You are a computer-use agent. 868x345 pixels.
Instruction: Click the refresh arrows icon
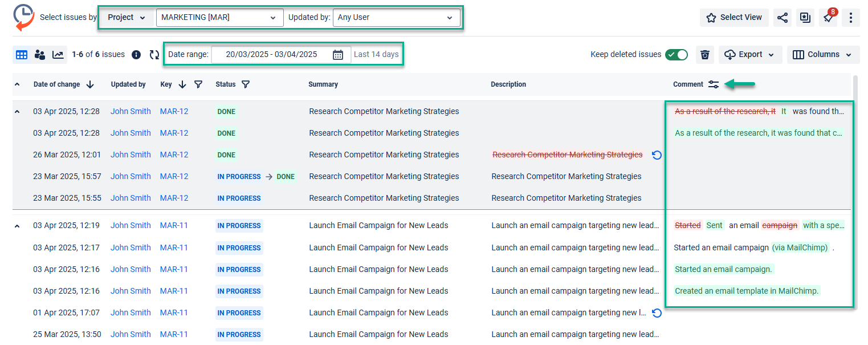[x=154, y=55]
